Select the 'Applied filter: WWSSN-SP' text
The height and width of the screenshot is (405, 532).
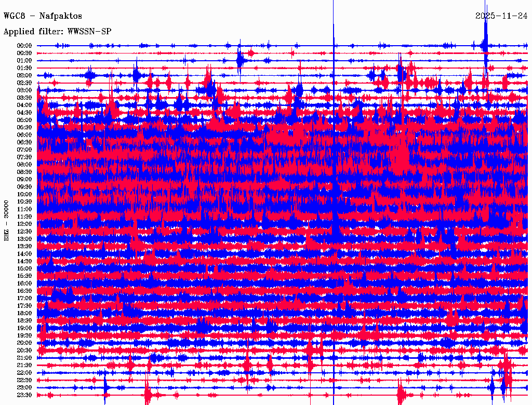(57, 32)
